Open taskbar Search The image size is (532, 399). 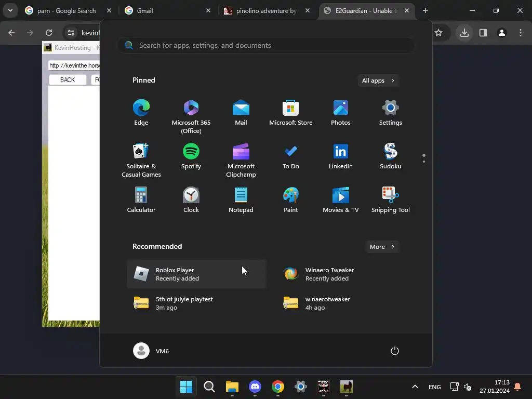click(209, 387)
